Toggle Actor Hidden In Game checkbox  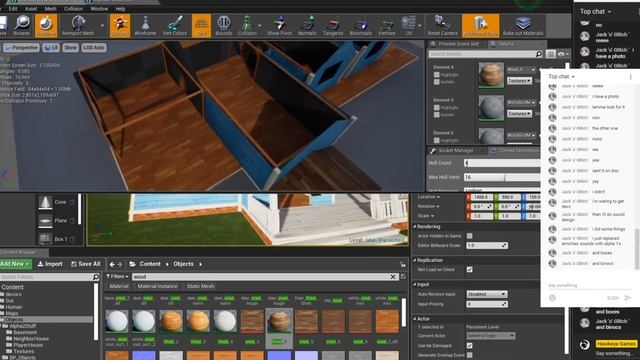tap(469, 236)
